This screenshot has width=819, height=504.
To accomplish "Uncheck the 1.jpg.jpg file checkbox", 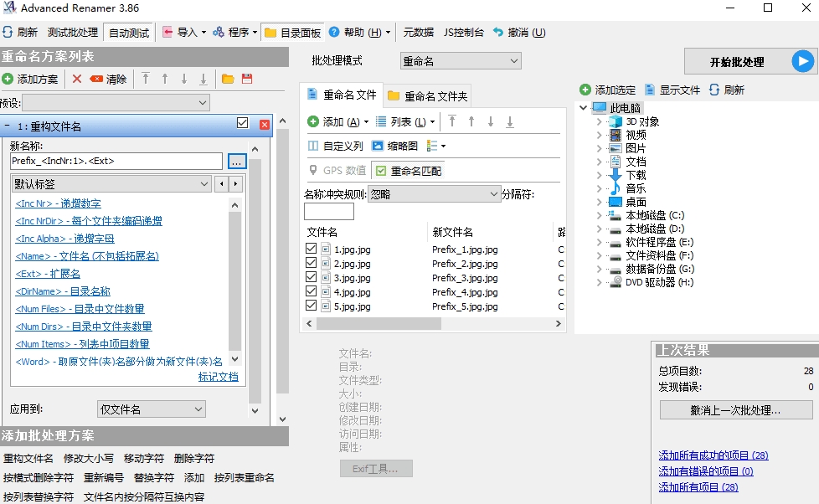I will click(x=312, y=249).
